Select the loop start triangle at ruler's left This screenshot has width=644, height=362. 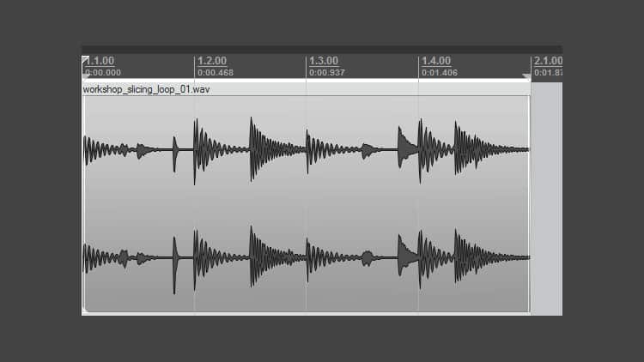[x=85, y=59]
